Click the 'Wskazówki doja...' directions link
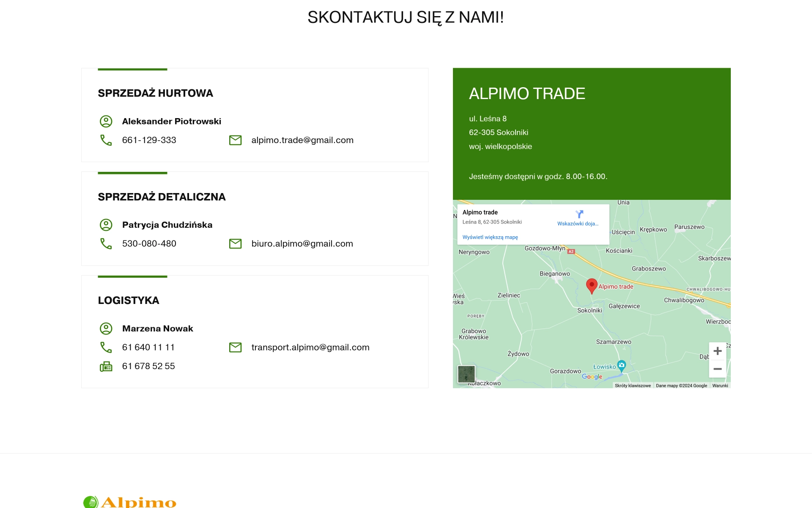Image resolution: width=812 pixels, height=508 pixels. 578,224
